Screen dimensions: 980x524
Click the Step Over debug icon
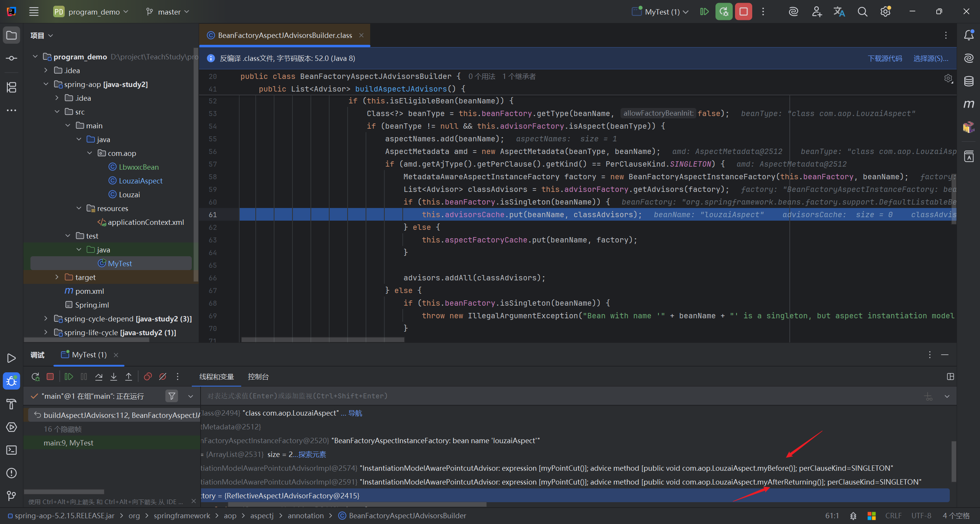[x=99, y=377]
